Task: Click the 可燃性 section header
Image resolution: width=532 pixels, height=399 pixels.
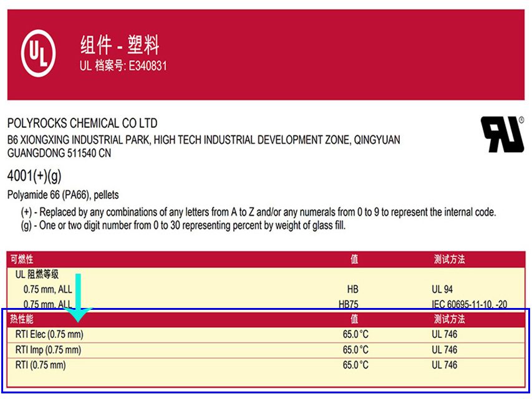Action: (22, 259)
